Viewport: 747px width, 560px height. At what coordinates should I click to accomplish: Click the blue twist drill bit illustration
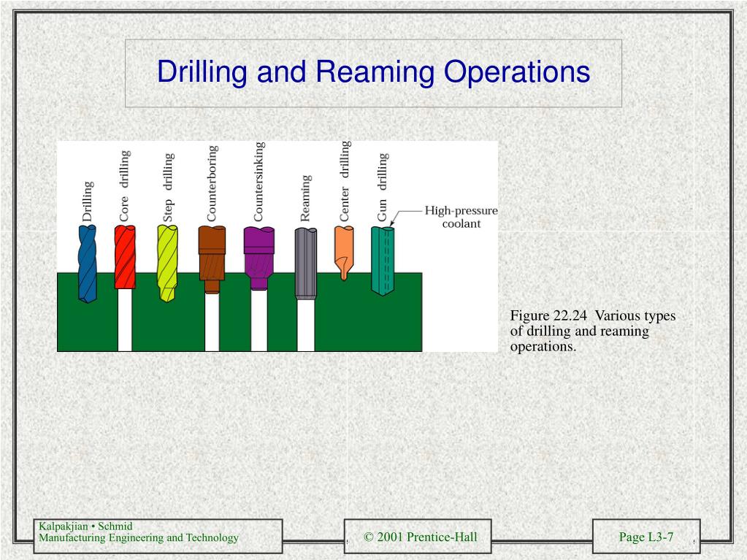click(87, 264)
